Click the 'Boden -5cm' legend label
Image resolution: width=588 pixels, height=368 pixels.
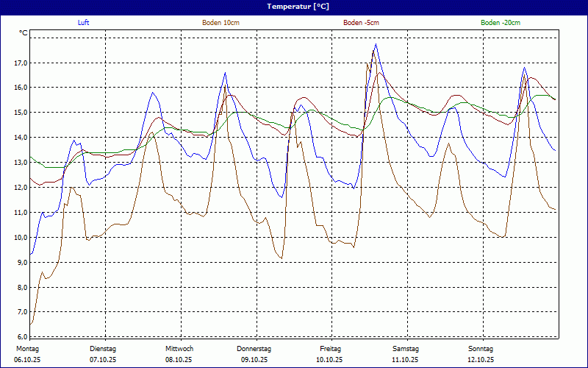pos(361,23)
